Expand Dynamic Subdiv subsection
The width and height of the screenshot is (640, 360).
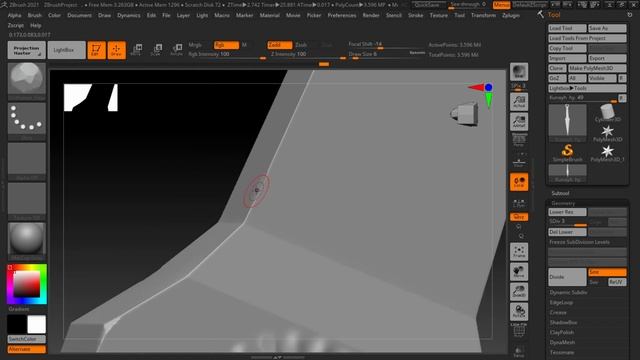click(x=568, y=292)
